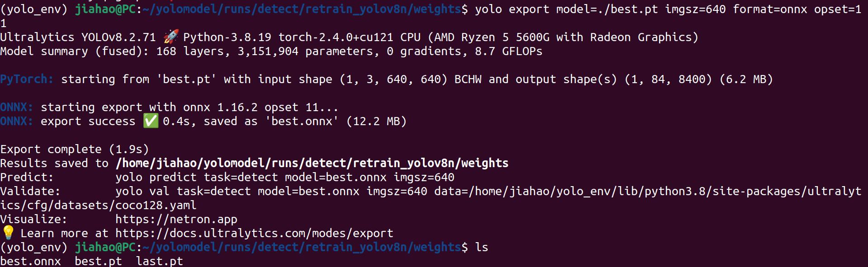The width and height of the screenshot is (868, 267).
Task: Click the first blue ONNX: label
Action: point(17,107)
